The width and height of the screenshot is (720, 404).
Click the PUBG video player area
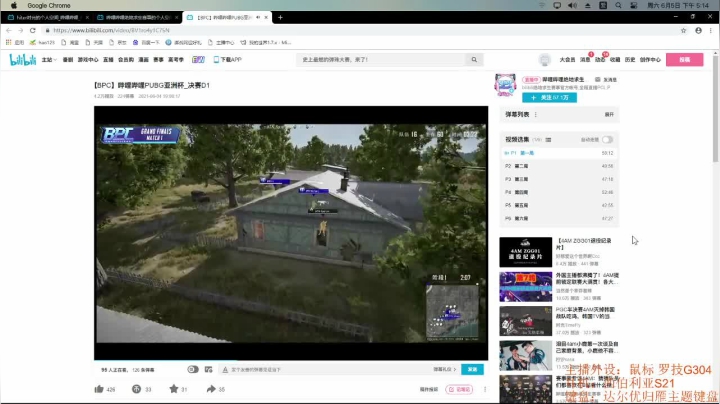[291, 233]
